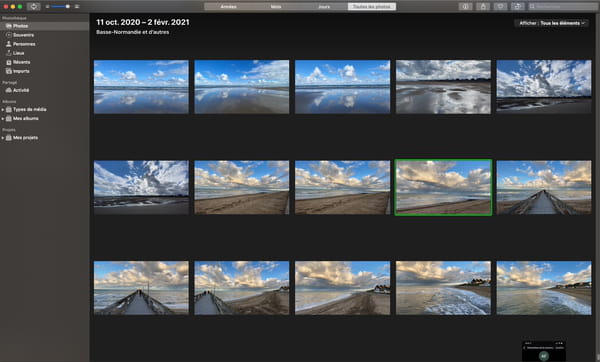Viewport: 600px width, 362px height.
Task: Switch to the Années tab
Action: click(228, 7)
